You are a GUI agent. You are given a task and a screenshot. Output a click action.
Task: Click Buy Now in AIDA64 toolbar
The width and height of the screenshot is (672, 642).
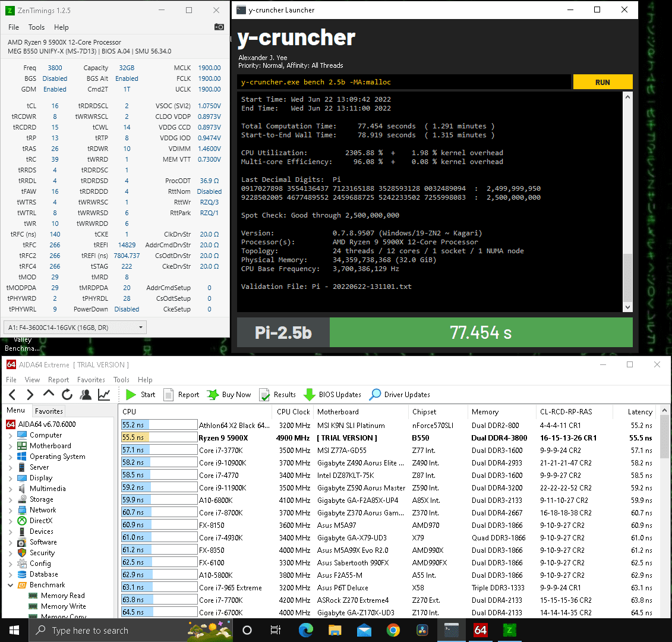click(x=229, y=395)
